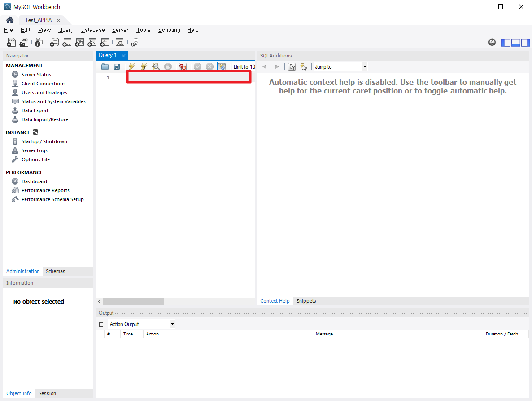Screen dimensions: 532x401
Task: Open Data Export
Action: click(35, 110)
